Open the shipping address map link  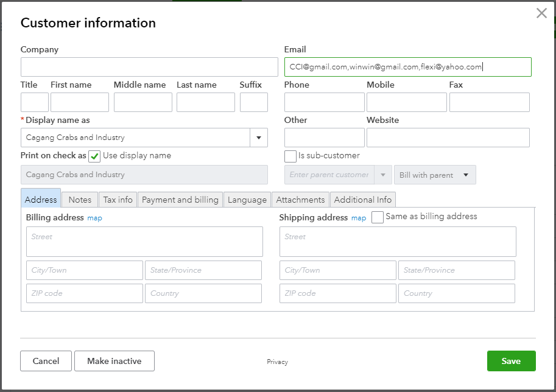pos(359,218)
